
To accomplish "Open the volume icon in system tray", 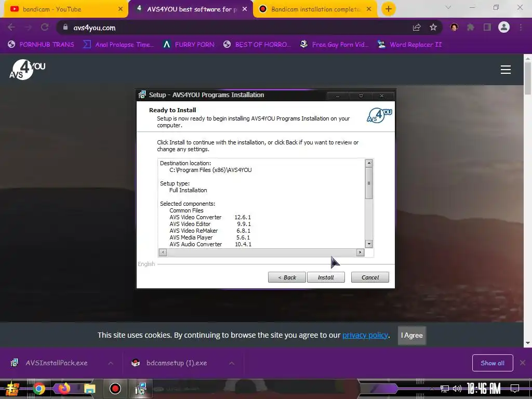I will click(x=457, y=389).
